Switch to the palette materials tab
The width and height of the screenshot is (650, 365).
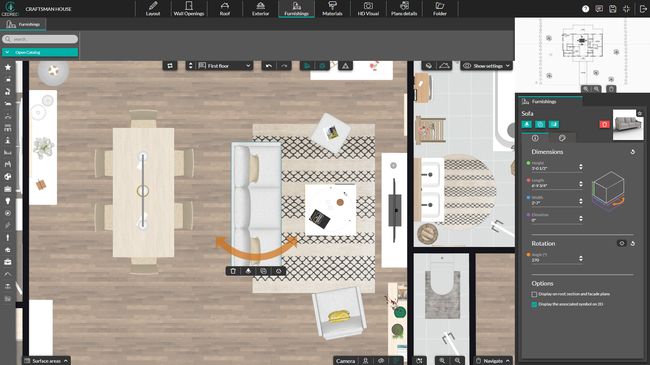(x=562, y=138)
